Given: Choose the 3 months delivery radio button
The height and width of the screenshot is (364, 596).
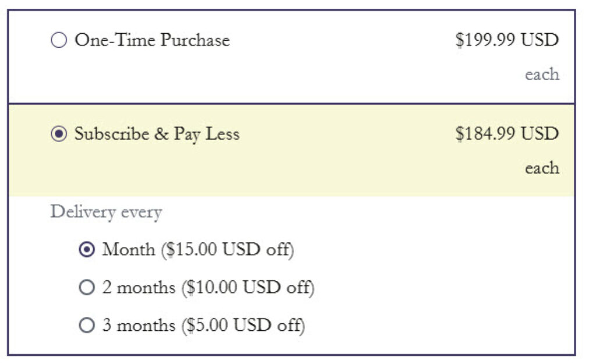Looking at the screenshot, I should tap(86, 325).
